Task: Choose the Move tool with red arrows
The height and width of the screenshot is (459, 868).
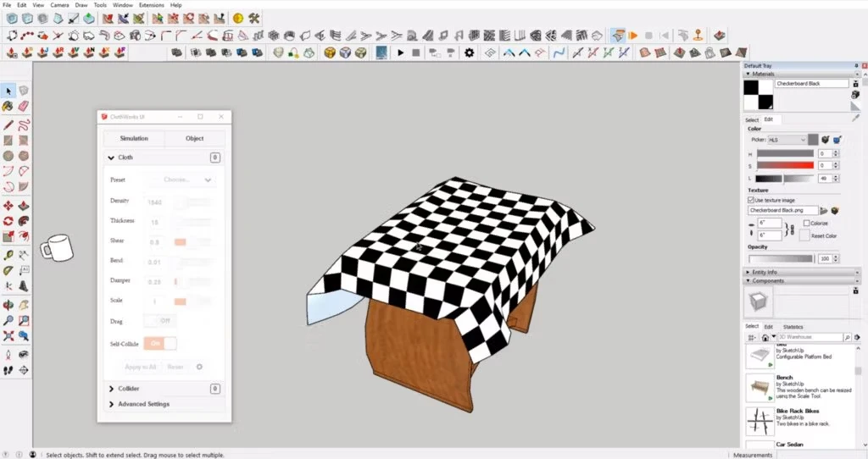Action: pos(8,206)
